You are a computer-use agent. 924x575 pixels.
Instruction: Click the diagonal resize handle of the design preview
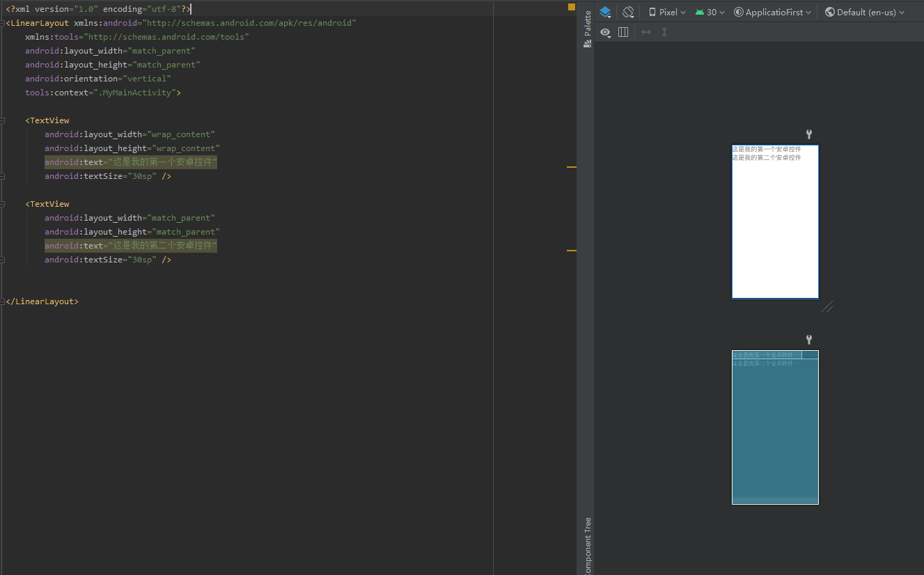coord(827,307)
